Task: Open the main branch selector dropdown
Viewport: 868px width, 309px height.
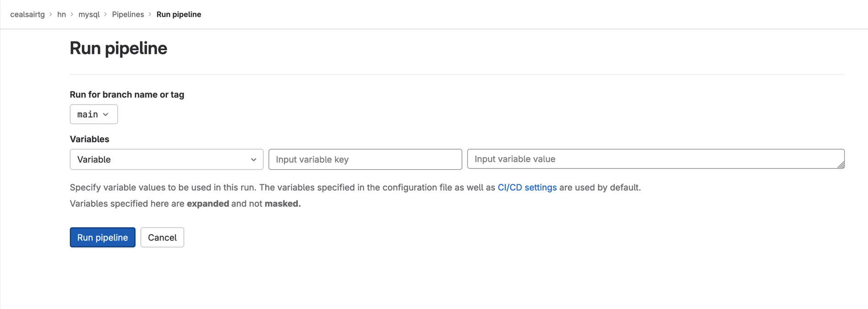Action: point(93,114)
